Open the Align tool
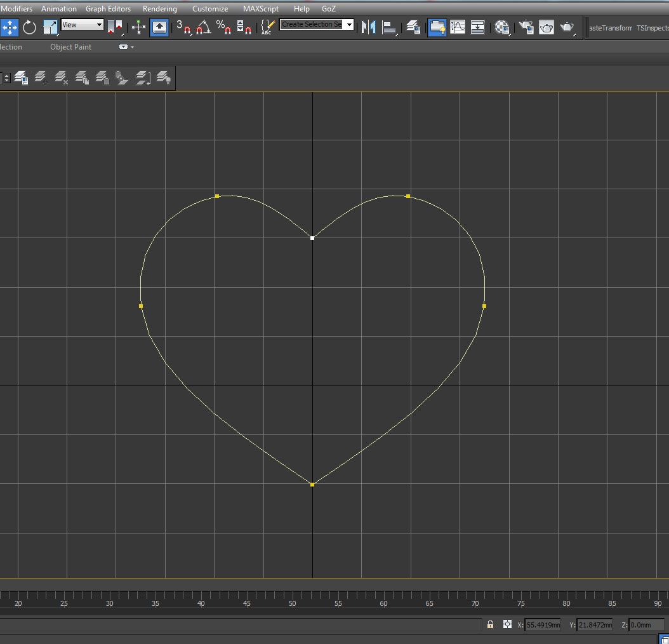This screenshot has height=644, width=669. tap(390, 27)
